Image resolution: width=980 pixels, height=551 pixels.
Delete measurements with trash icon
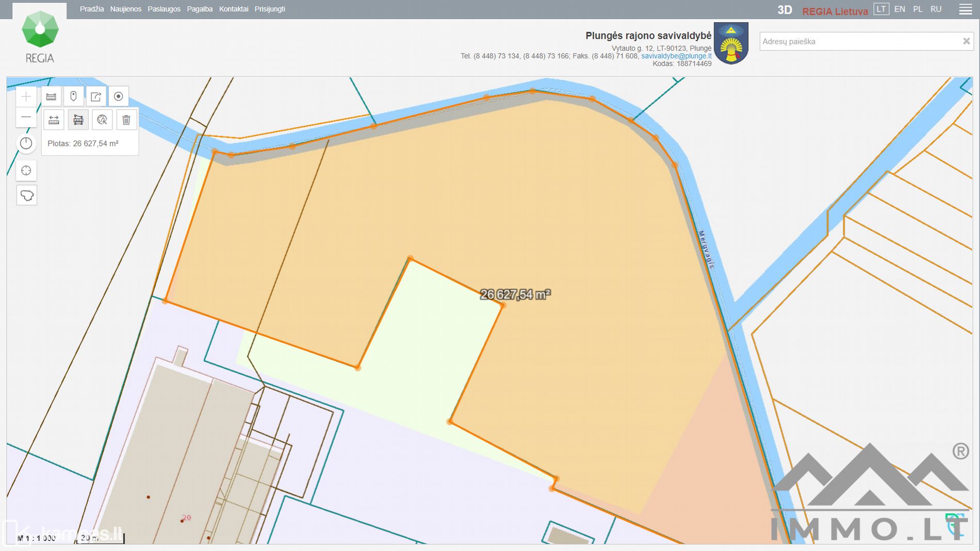pos(126,120)
